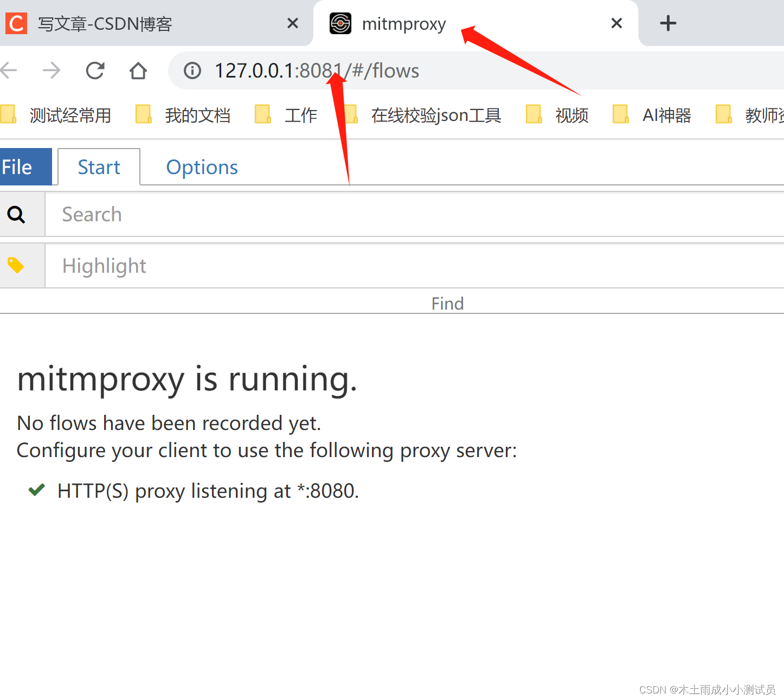
Task: Click the yellow tag highlight icon
Action: [16, 265]
